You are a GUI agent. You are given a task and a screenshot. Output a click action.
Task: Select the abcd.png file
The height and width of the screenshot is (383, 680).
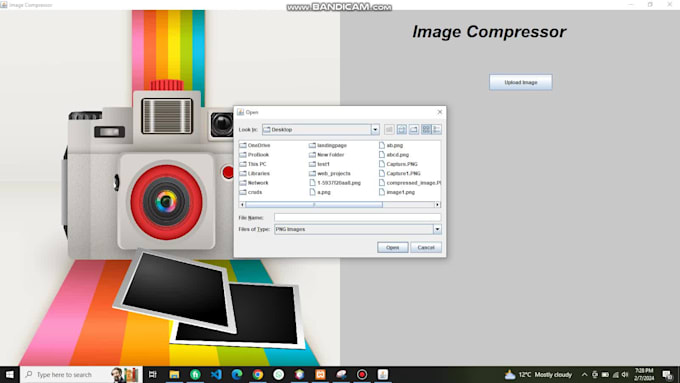point(394,154)
